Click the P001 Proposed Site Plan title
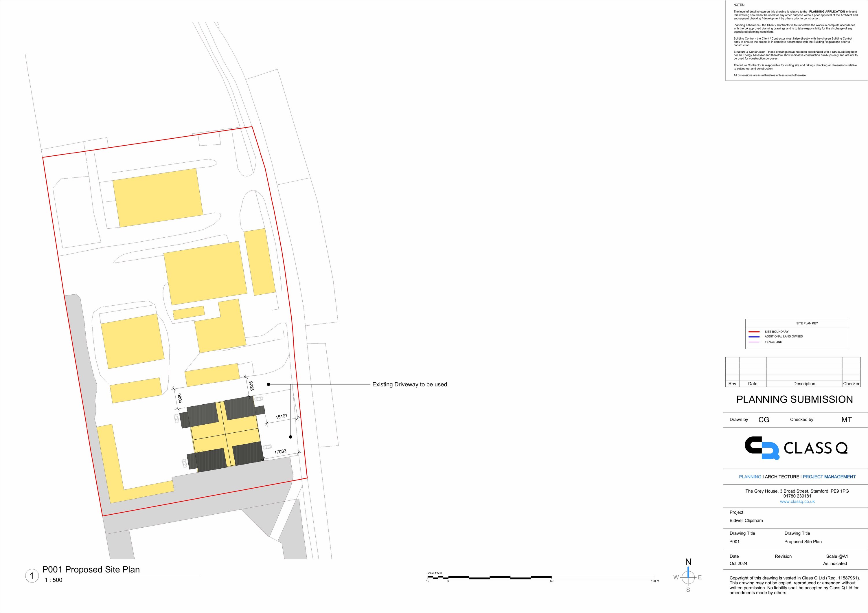The image size is (868, 613). point(91,570)
